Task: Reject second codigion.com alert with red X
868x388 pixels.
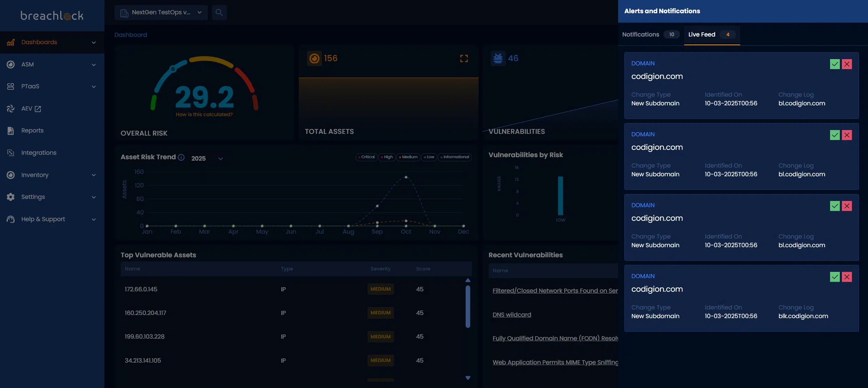Action: coord(846,135)
